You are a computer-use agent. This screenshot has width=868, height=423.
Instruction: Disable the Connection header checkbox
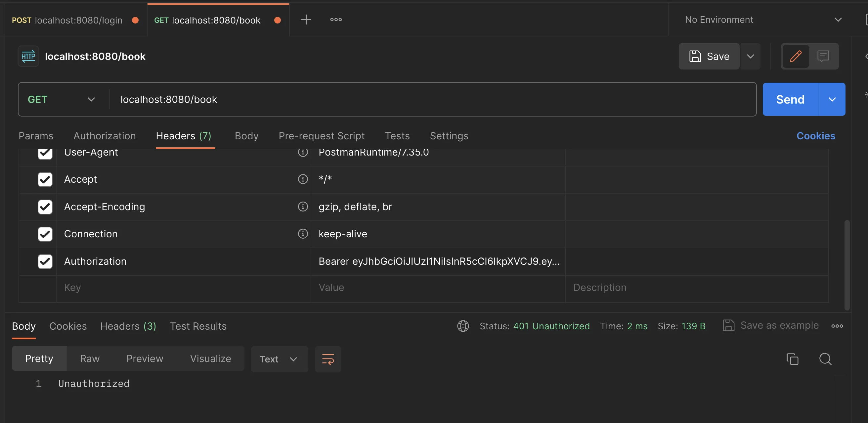45,234
